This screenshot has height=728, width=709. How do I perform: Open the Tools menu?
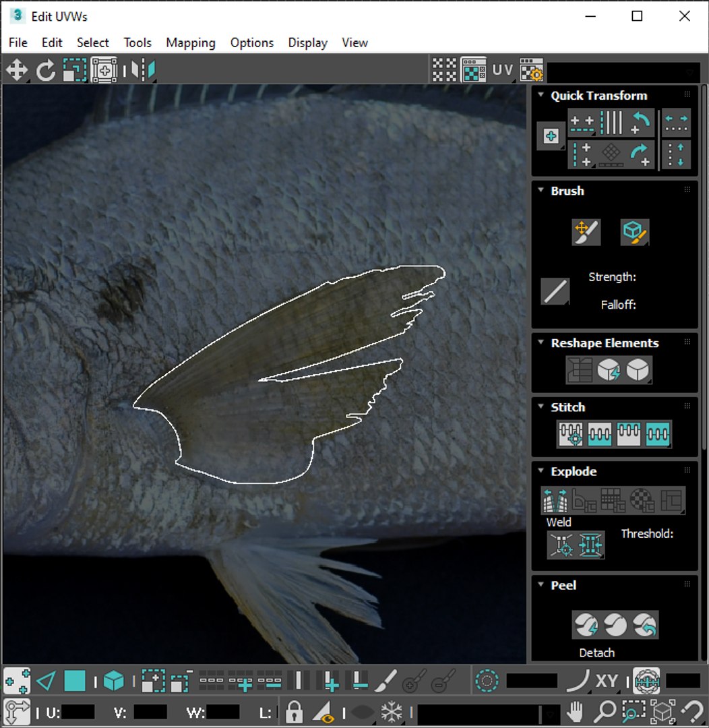click(137, 42)
